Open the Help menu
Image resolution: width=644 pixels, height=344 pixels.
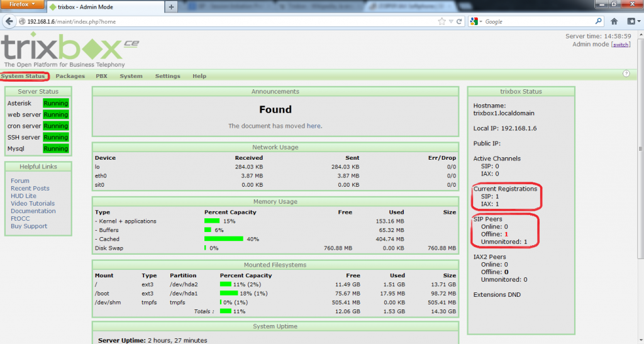pyautogui.click(x=199, y=76)
